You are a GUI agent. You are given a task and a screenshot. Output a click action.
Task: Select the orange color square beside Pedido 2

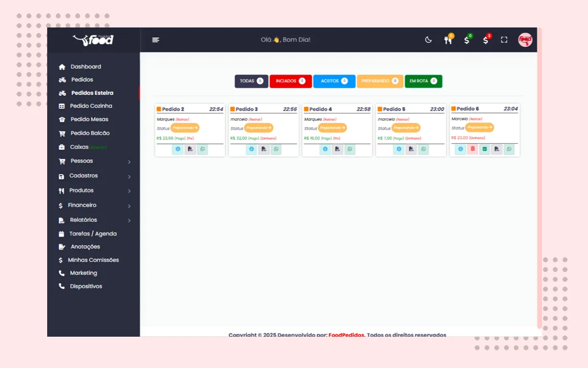click(x=159, y=109)
